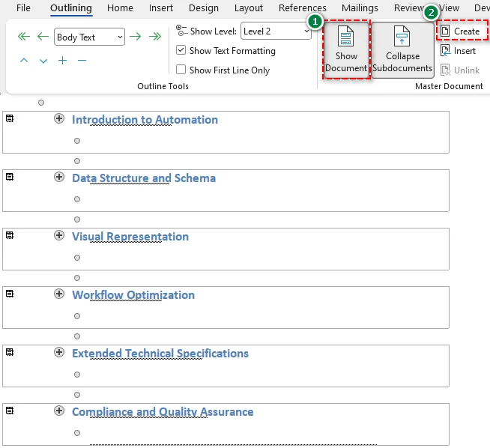
Task: Switch to the Layout tab
Action: pos(249,7)
